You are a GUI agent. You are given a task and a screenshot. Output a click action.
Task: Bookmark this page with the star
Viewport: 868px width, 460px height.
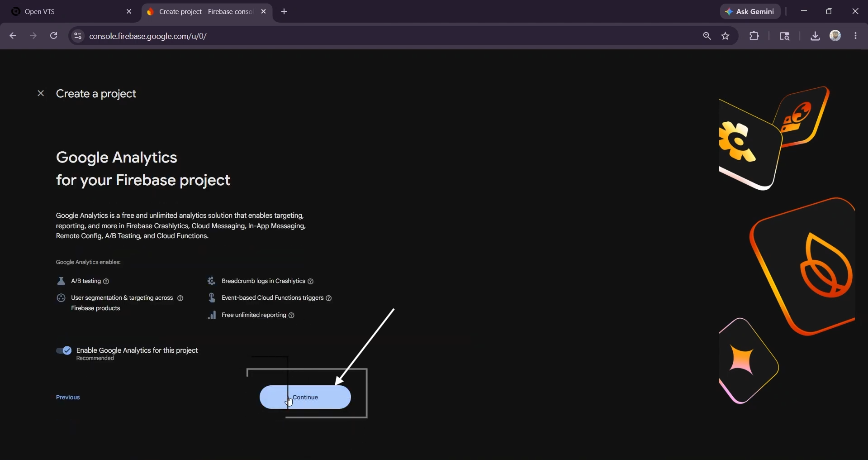pyautogui.click(x=726, y=36)
